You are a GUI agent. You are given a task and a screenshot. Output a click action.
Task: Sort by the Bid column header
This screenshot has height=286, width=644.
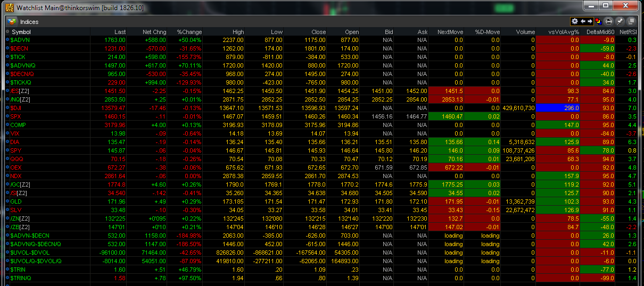point(389,32)
